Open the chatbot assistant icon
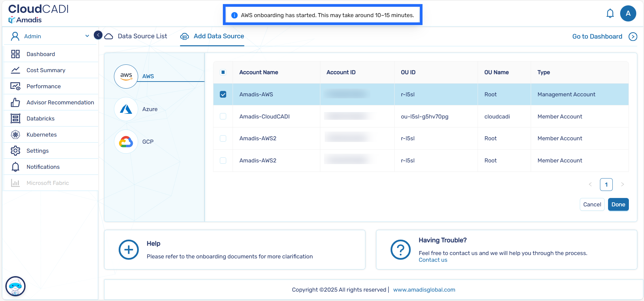This screenshot has width=644, height=301. pyautogui.click(x=15, y=286)
